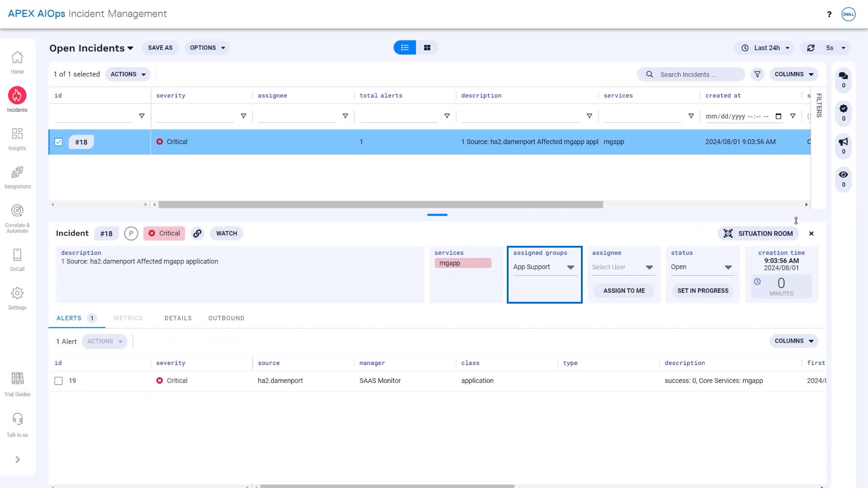Click the refresh interval icon

tap(811, 48)
